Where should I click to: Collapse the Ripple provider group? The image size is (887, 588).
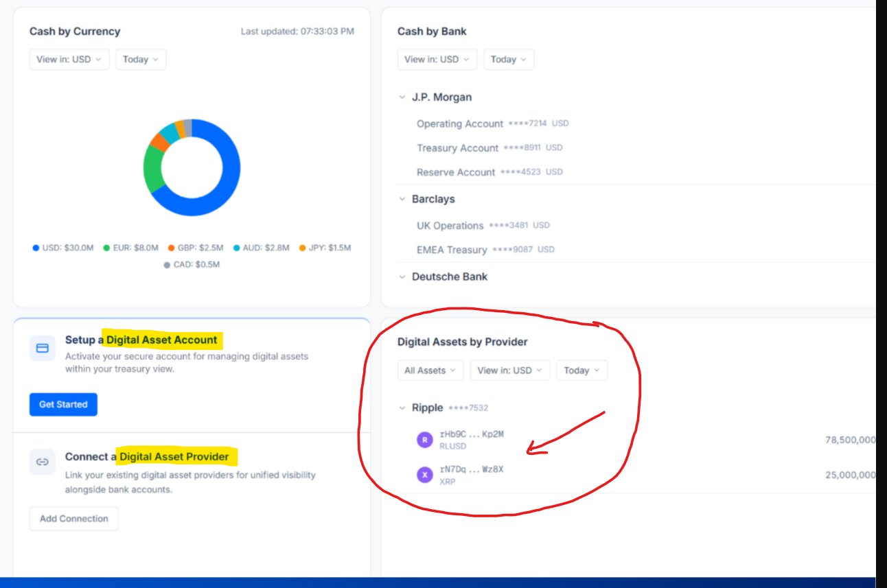pyautogui.click(x=402, y=408)
